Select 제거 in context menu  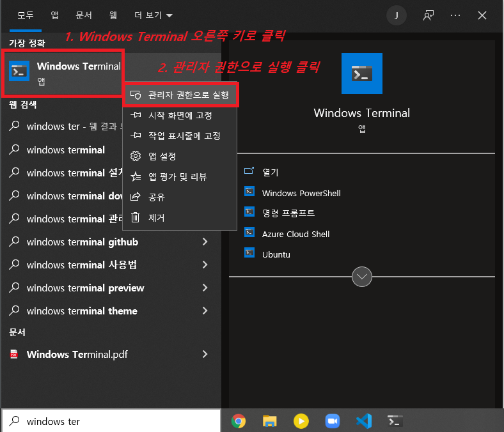pos(180,217)
